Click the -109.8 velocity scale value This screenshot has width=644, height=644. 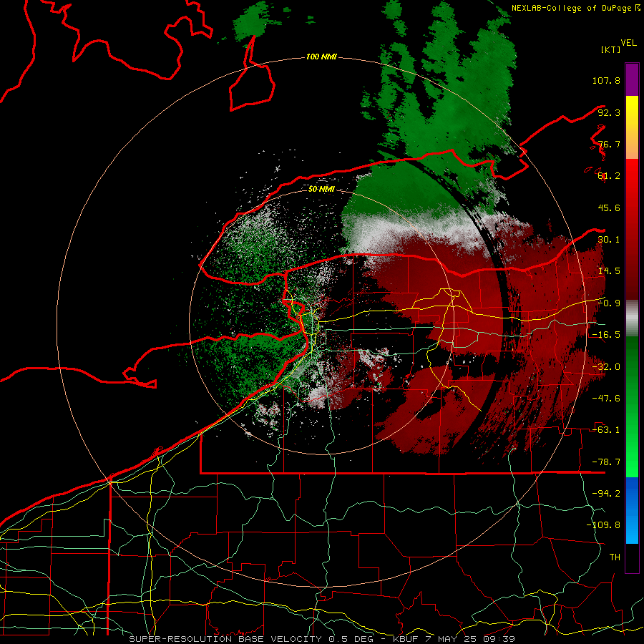[604, 525]
